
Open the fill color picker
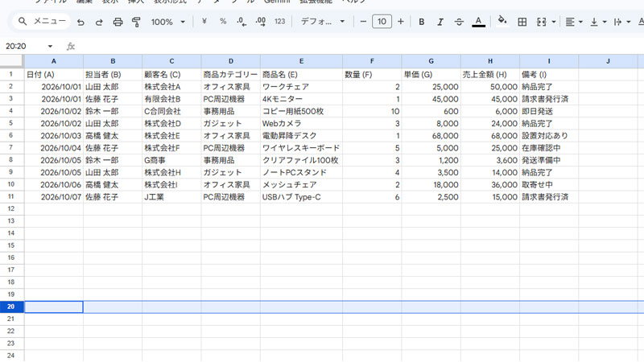click(502, 22)
